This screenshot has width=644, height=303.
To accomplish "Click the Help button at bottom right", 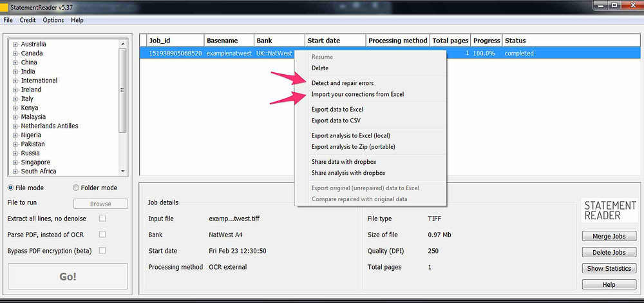I will (x=609, y=284).
